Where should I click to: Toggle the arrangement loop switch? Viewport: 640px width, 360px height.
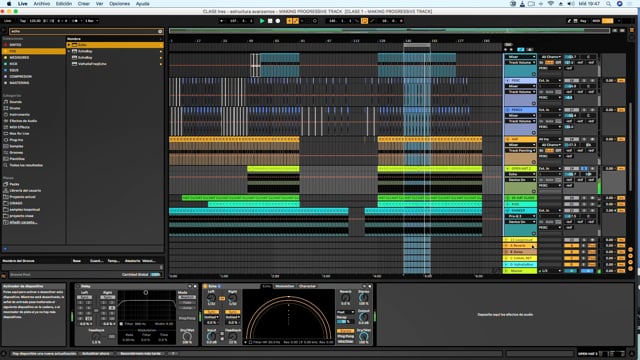pyautogui.click(x=364, y=21)
